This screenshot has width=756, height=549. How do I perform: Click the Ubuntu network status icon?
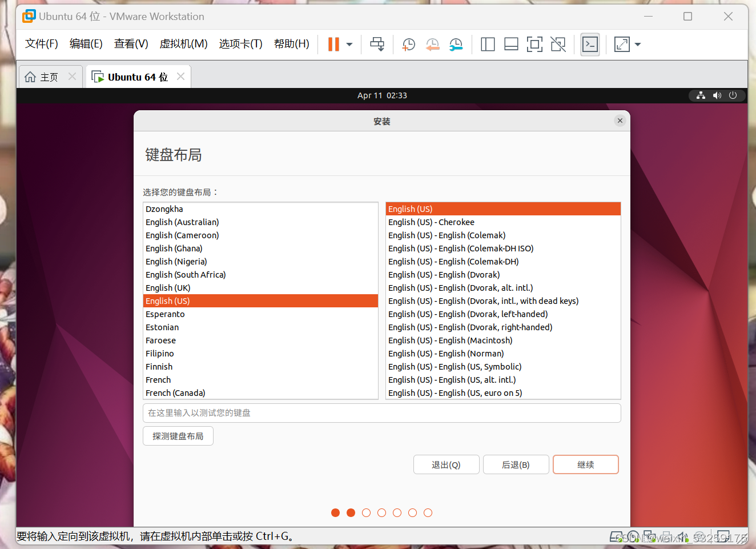(701, 95)
